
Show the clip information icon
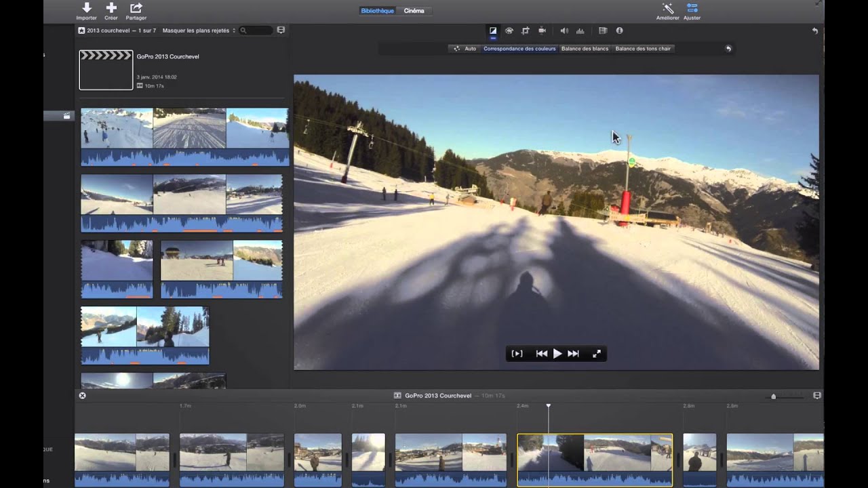click(619, 30)
